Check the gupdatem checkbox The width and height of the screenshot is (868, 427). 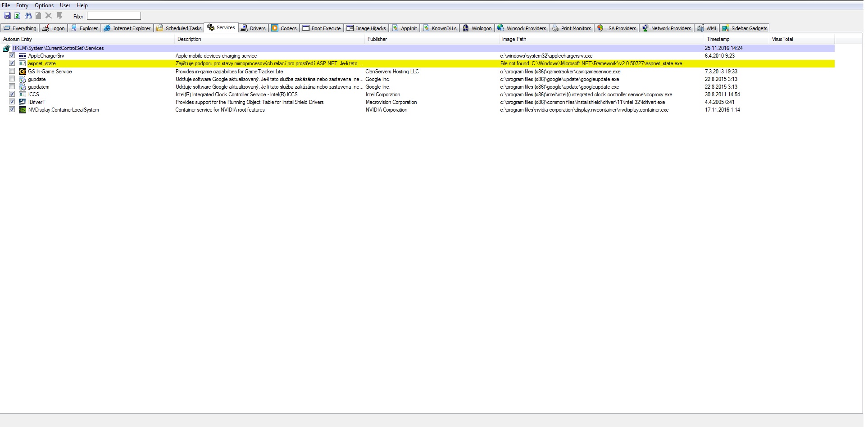pos(12,86)
